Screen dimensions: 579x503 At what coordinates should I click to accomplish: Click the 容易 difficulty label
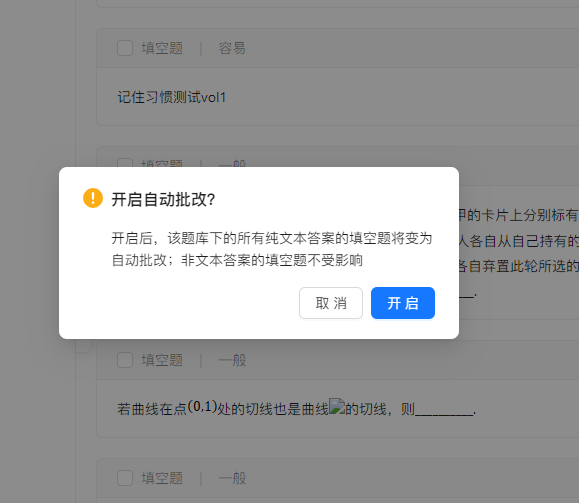coord(232,48)
